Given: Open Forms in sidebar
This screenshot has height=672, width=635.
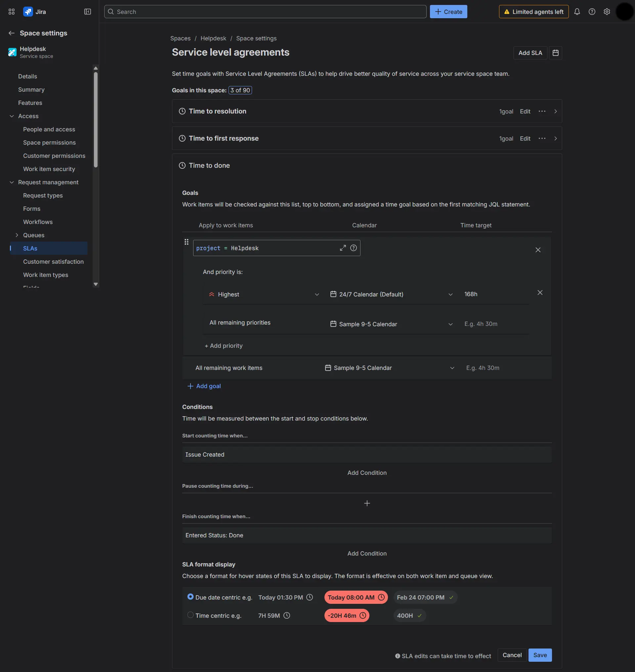Looking at the screenshot, I should (x=31, y=209).
